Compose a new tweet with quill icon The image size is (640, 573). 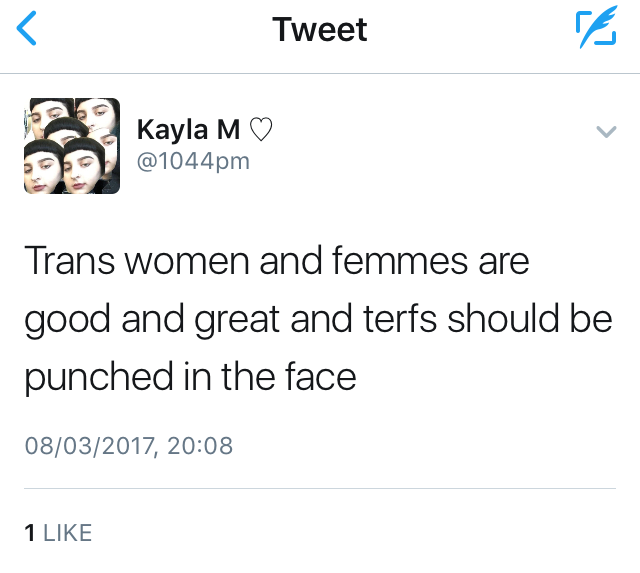coord(596,30)
